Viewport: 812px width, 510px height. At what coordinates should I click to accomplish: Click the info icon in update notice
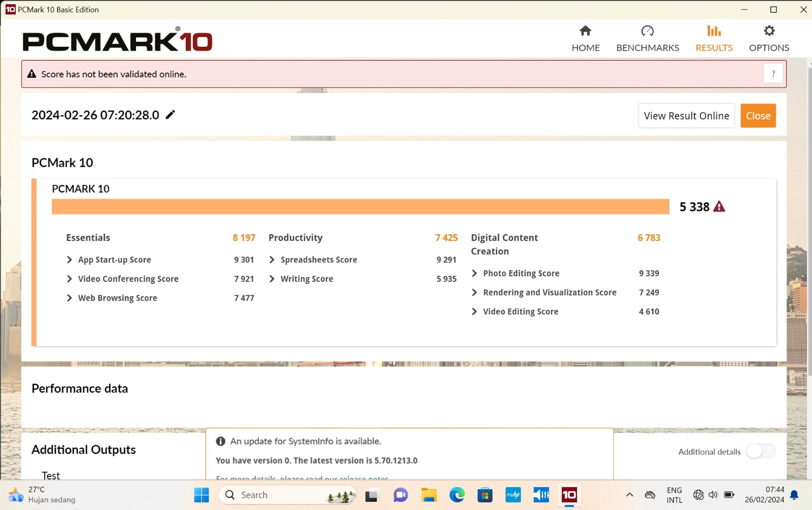point(220,441)
